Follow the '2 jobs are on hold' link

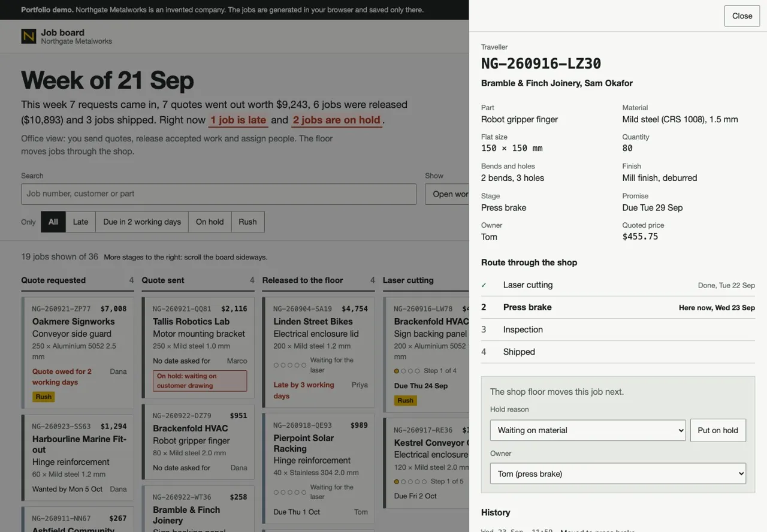(337, 120)
